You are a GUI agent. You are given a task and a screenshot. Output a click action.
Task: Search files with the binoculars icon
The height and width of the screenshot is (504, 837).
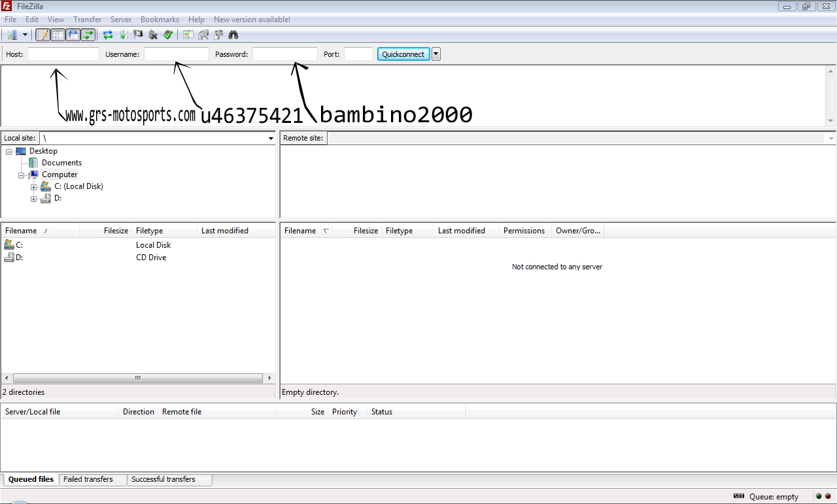point(233,35)
